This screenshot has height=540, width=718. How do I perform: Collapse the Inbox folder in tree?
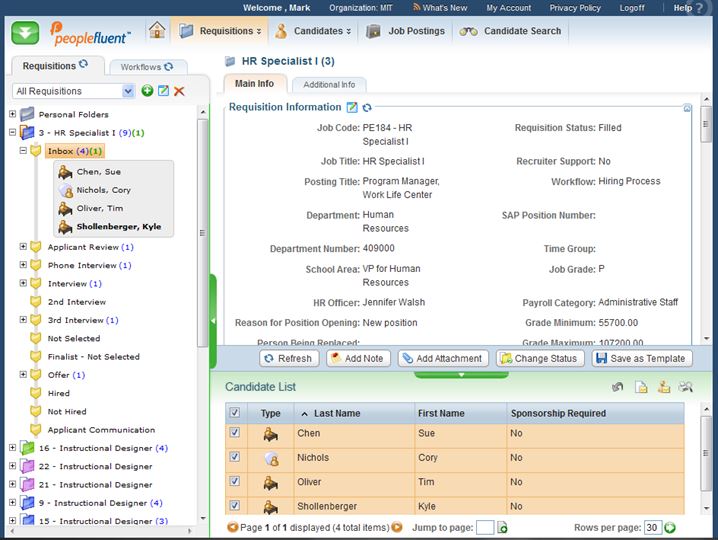(x=23, y=151)
